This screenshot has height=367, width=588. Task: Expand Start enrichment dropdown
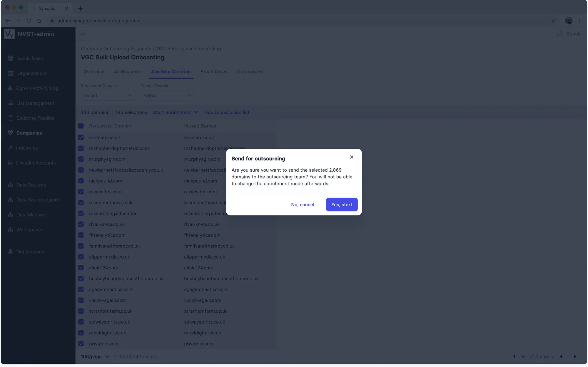(175, 112)
